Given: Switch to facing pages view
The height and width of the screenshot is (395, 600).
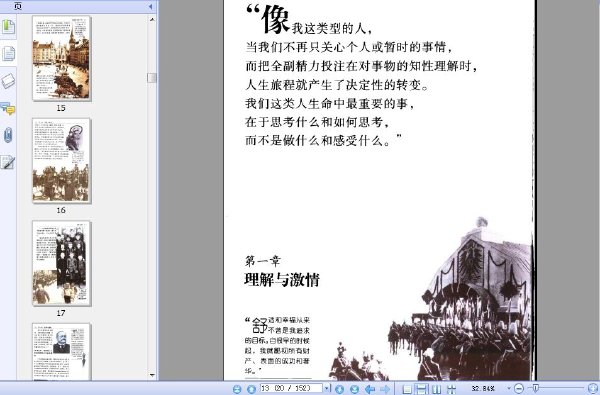Looking at the screenshot, I should click(437, 390).
